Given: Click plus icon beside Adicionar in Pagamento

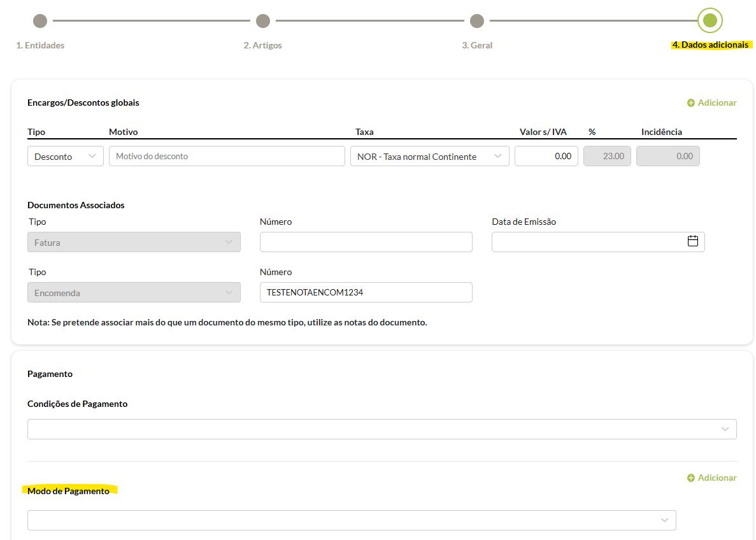Looking at the screenshot, I should tap(691, 478).
